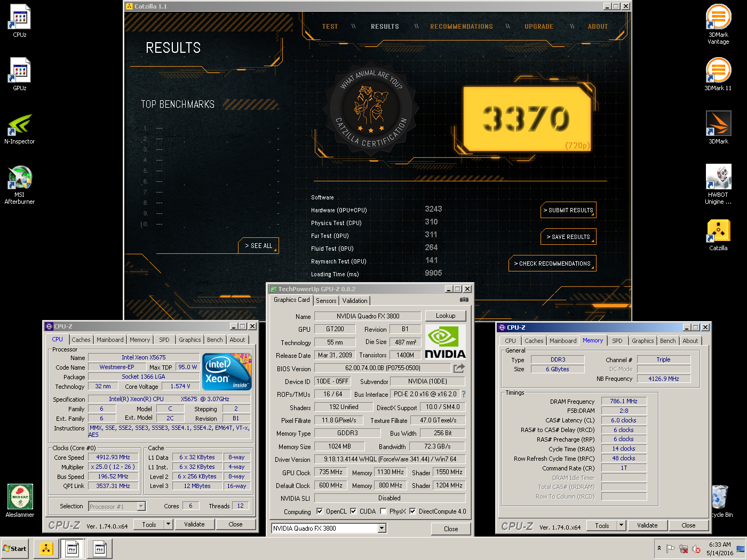The width and height of the screenshot is (747, 560).
Task: Click the volume tray icon
Action: coord(696,549)
